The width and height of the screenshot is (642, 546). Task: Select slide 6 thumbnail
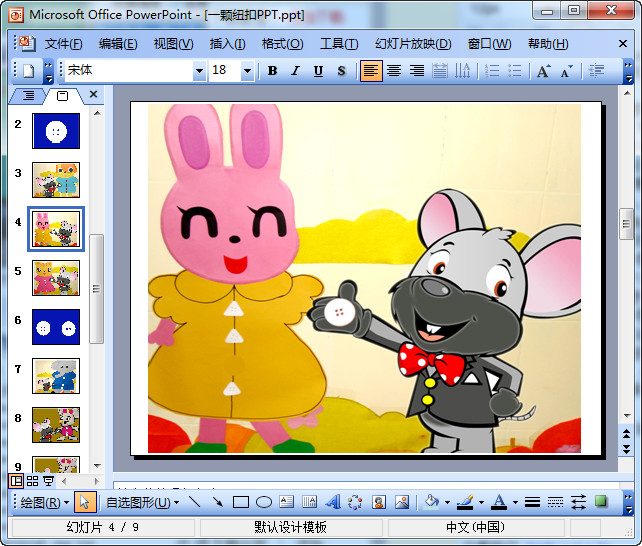56,326
